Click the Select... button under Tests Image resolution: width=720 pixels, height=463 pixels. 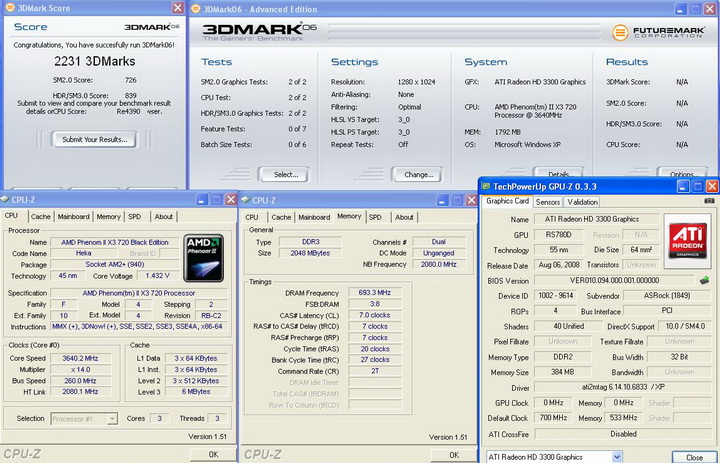[286, 175]
